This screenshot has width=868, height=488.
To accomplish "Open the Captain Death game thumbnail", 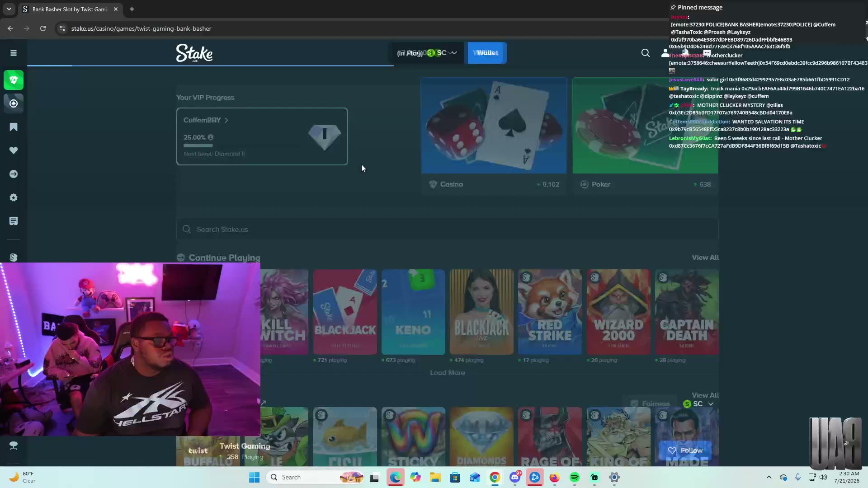I will [687, 312].
